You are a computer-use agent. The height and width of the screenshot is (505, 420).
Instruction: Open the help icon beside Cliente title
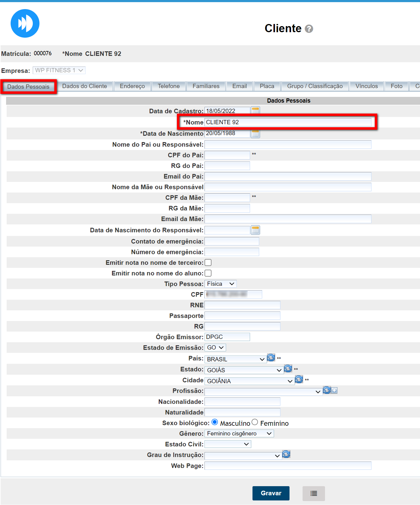point(309,29)
